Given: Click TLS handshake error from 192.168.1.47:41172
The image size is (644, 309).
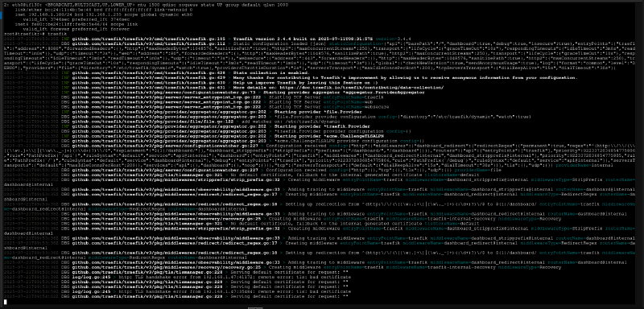Looking at the screenshot, I should coord(233,277).
